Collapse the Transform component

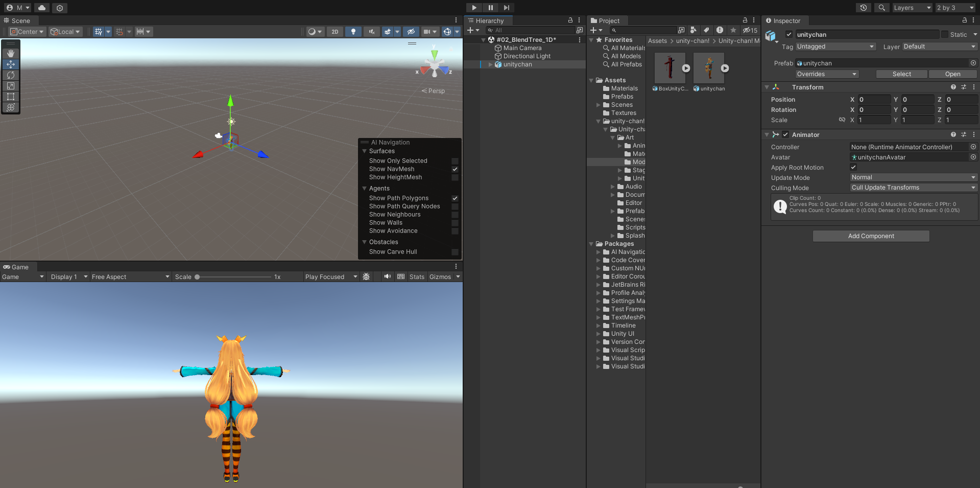point(767,87)
